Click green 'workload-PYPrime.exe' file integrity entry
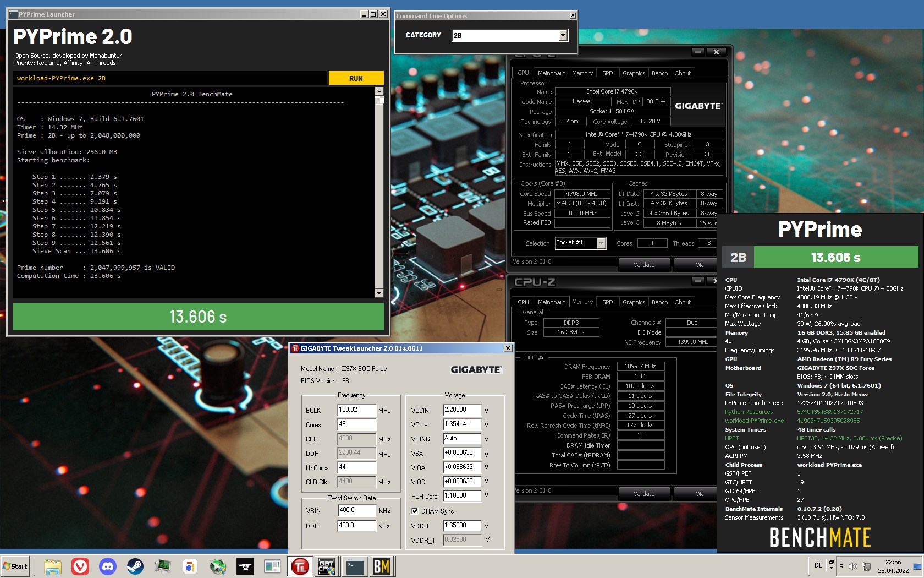 [x=754, y=421]
